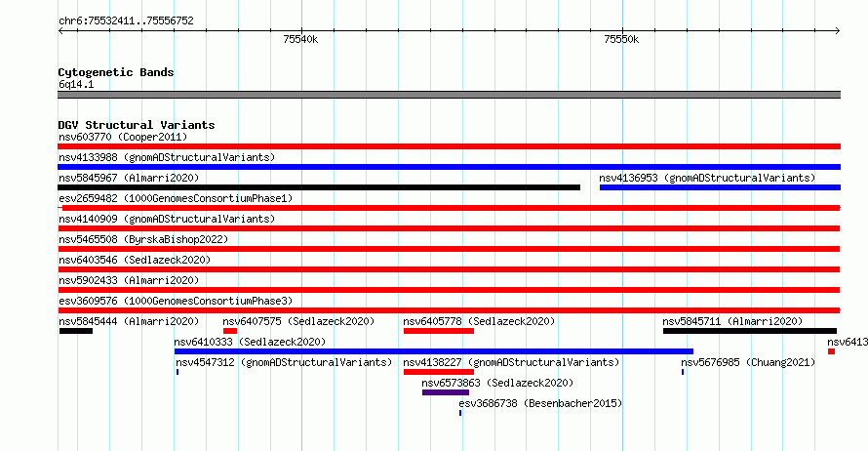
Task: Click the chr6:75532411..75556752 range label
Action: (x=126, y=20)
